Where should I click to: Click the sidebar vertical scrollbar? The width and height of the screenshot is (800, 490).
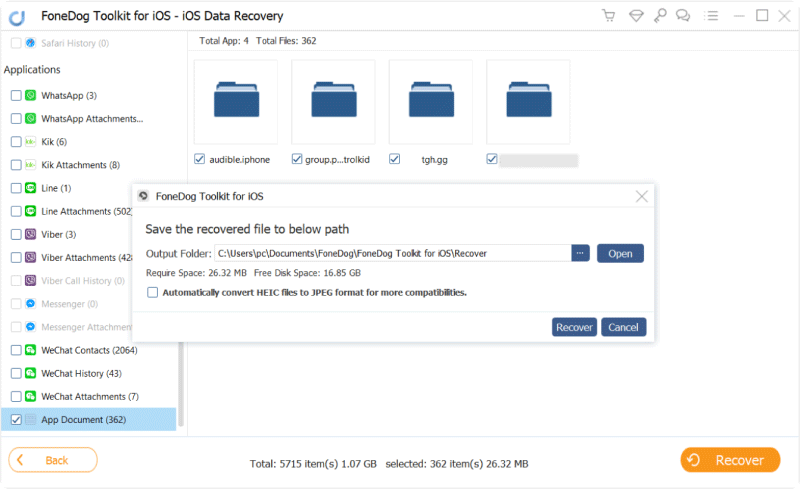click(181, 384)
